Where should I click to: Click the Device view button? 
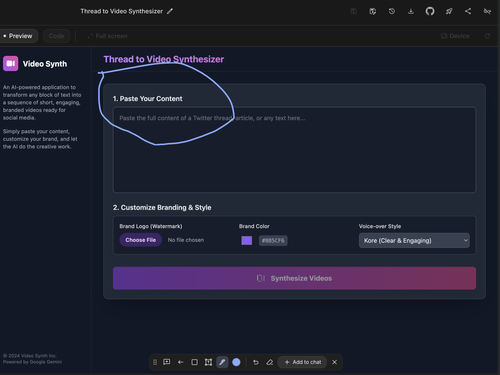coord(455,36)
